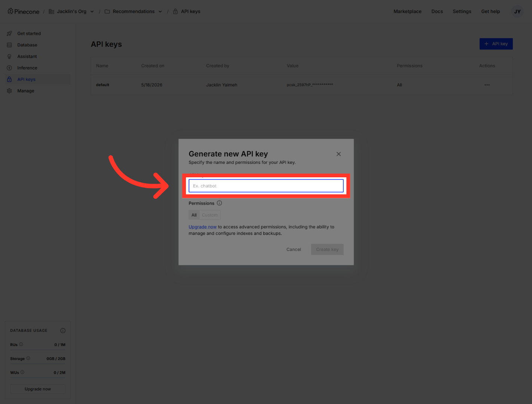
Task: Click the organization building icon in breadcrumb
Action: [x=52, y=12]
